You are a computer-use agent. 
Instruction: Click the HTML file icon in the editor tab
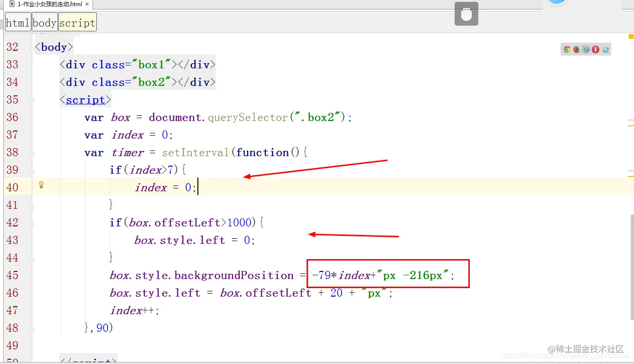pyautogui.click(x=12, y=4)
